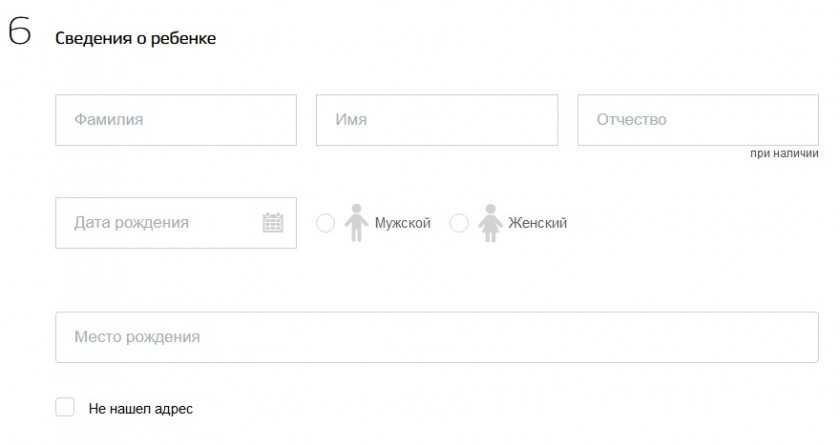Click the 'при наличии' hint text
840x445 pixels.
tap(784, 153)
